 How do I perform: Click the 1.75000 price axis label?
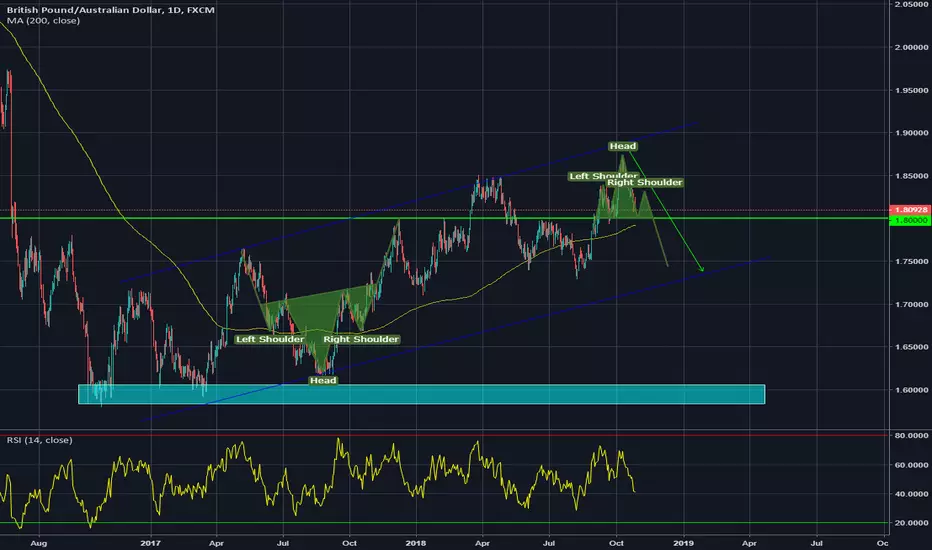click(912, 262)
